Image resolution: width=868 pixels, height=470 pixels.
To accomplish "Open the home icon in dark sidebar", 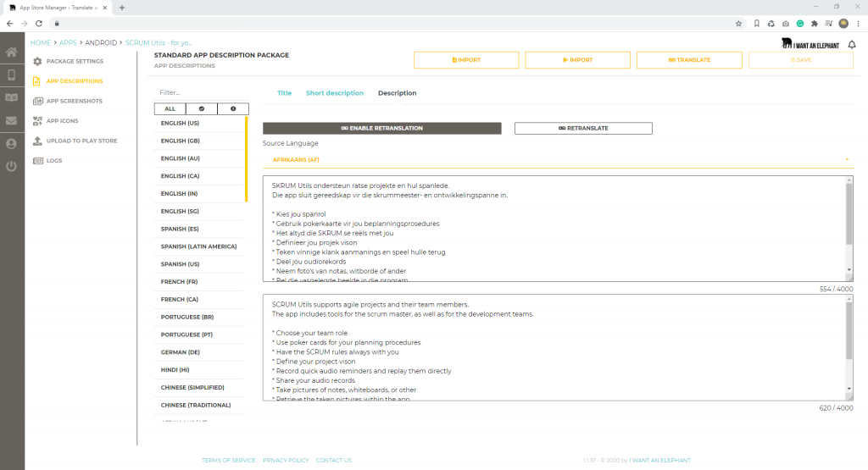I will [x=12, y=52].
